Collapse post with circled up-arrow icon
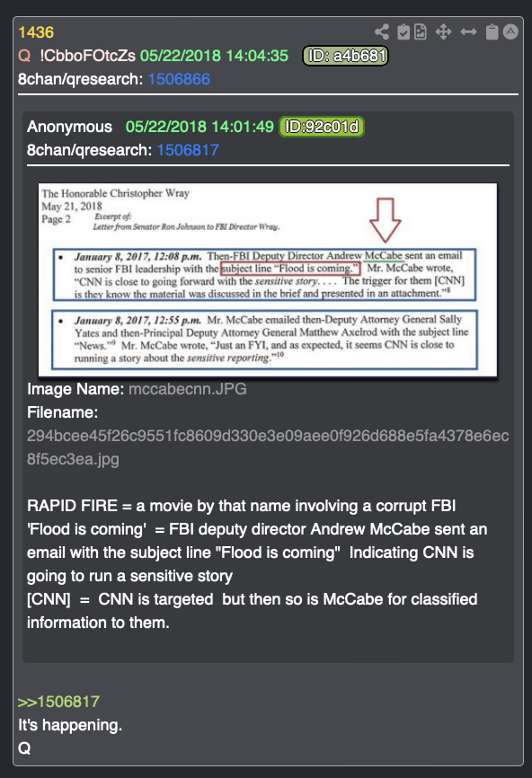532x778 pixels. coord(510,31)
